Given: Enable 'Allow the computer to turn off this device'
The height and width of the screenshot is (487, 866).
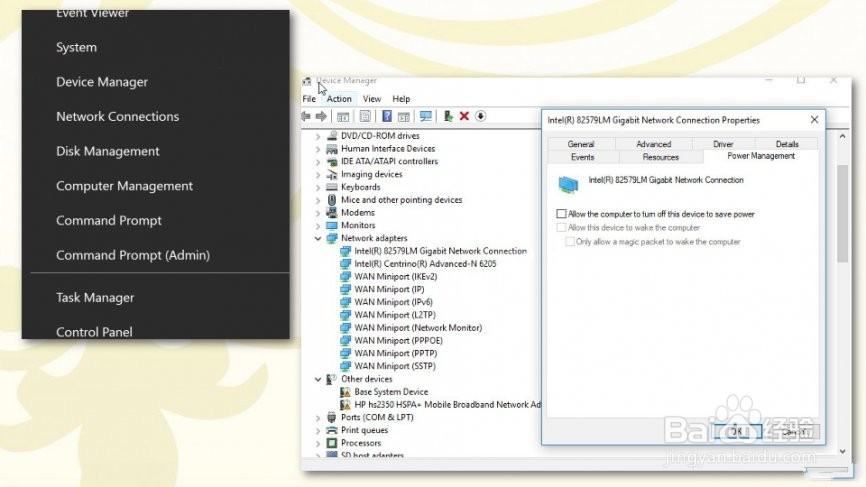Looking at the screenshot, I should pos(562,214).
